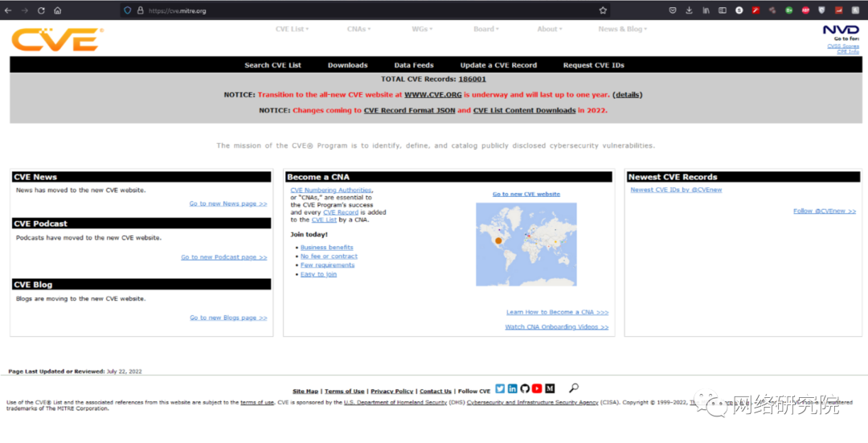The image size is (868, 443).
Task: Open CVE Record Format JSON link
Action: click(x=410, y=110)
